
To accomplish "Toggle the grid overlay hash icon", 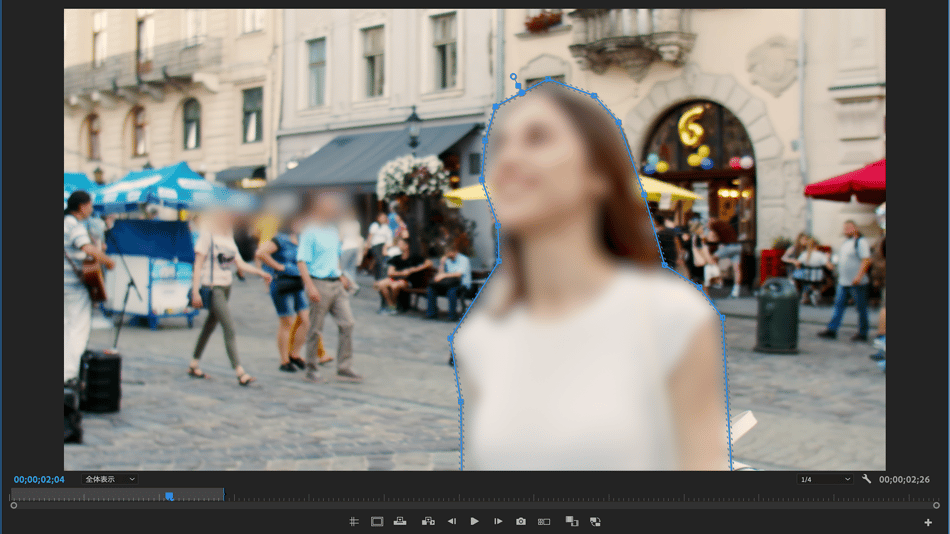I will point(354,521).
